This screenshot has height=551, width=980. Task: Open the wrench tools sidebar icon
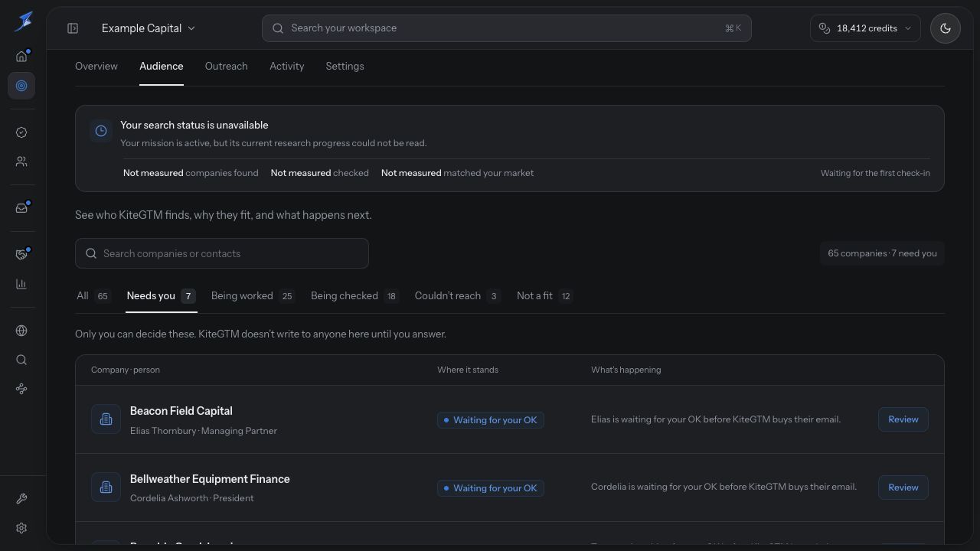tap(21, 499)
